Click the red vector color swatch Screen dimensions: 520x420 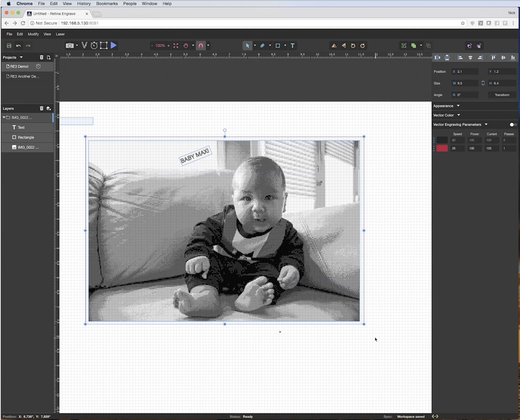[x=442, y=148]
